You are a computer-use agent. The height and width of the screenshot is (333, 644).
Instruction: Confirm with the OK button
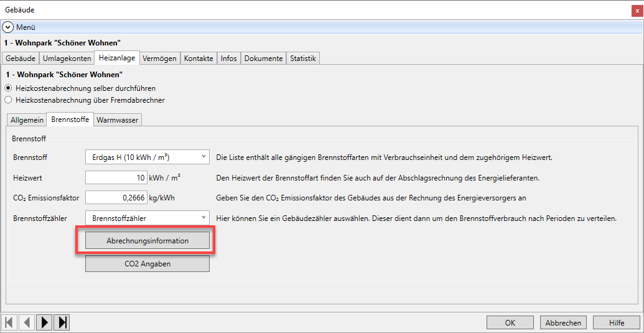pos(510,322)
